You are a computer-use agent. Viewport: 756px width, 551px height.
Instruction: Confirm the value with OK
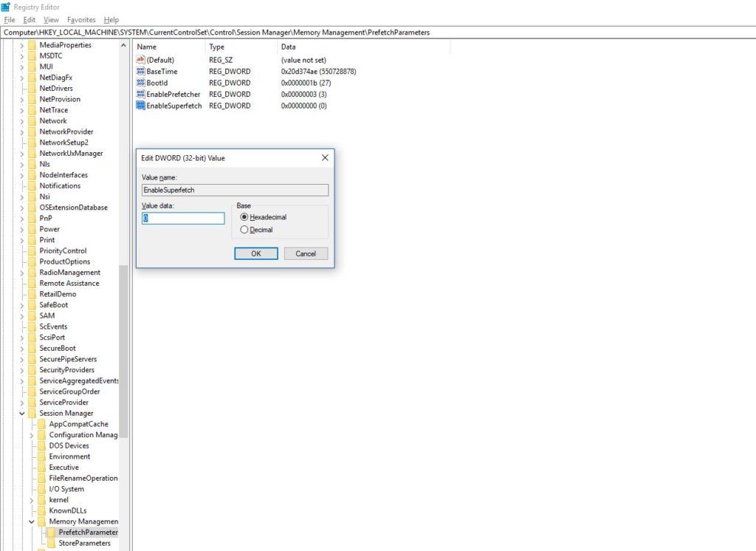[255, 253]
